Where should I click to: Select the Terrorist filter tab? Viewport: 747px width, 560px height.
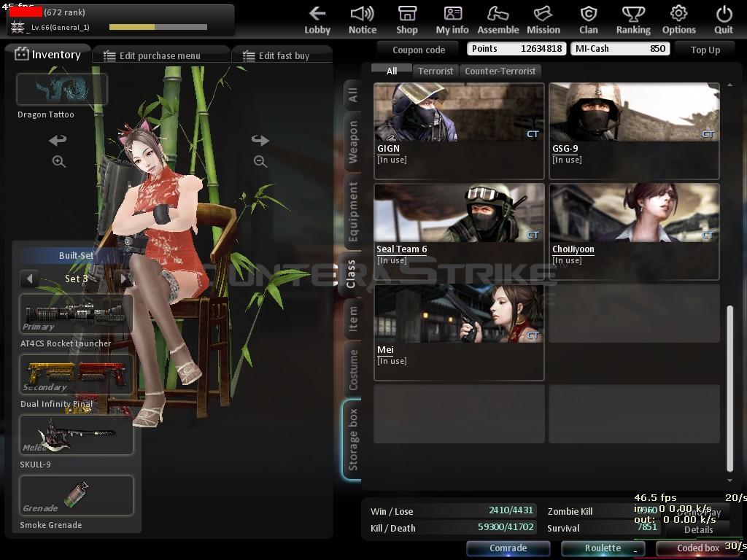click(436, 71)
